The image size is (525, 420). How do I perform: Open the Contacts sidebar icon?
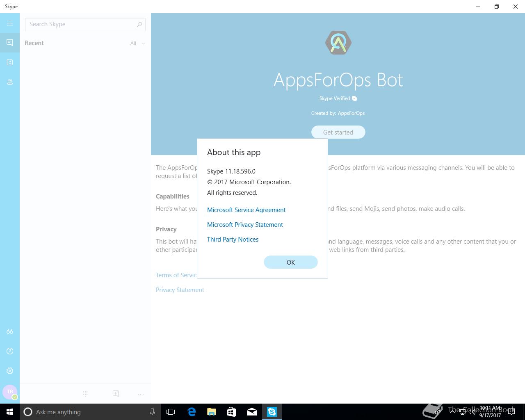click(10, 62)
